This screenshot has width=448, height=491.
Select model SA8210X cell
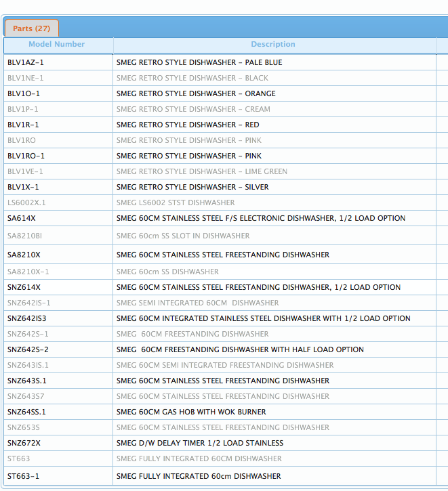pos(58,255)
